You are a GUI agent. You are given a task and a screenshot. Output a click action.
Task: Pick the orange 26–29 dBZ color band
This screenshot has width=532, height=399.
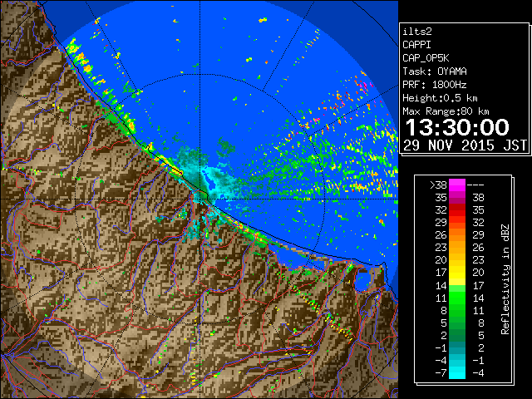[457, 234]
